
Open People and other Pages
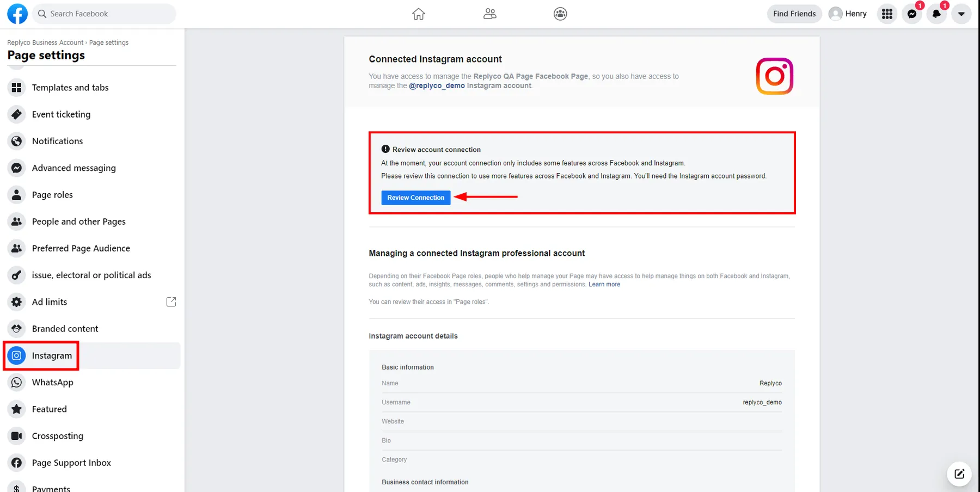pos(93,222)
